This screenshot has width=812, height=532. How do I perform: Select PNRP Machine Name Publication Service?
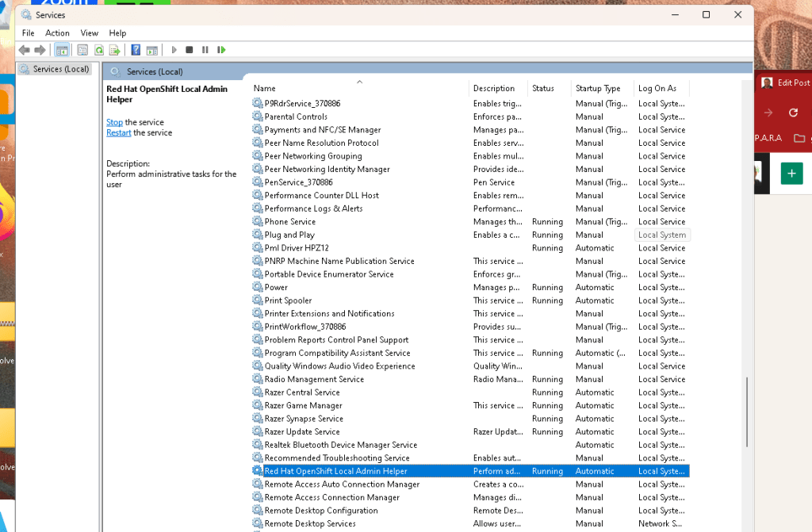click(470, 261)
